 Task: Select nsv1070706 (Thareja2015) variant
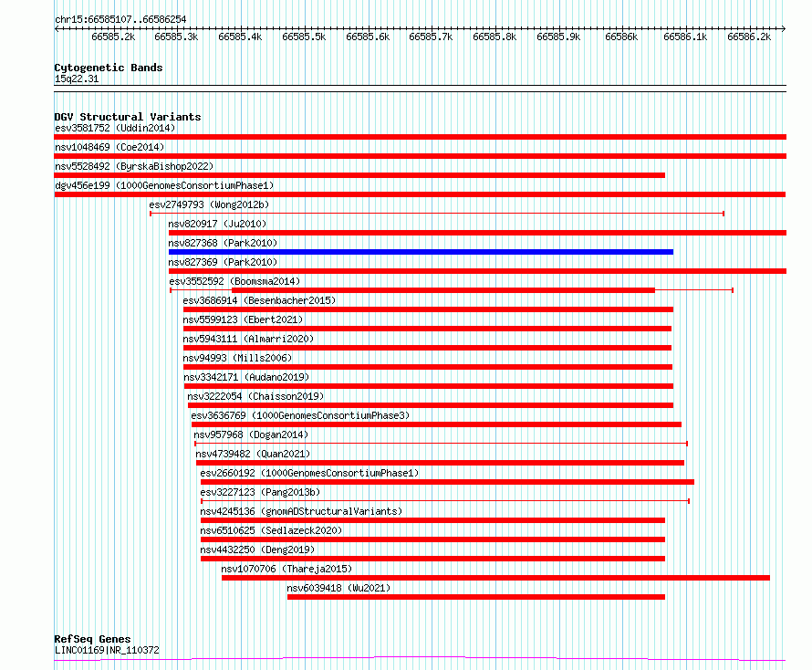[495, 578]
